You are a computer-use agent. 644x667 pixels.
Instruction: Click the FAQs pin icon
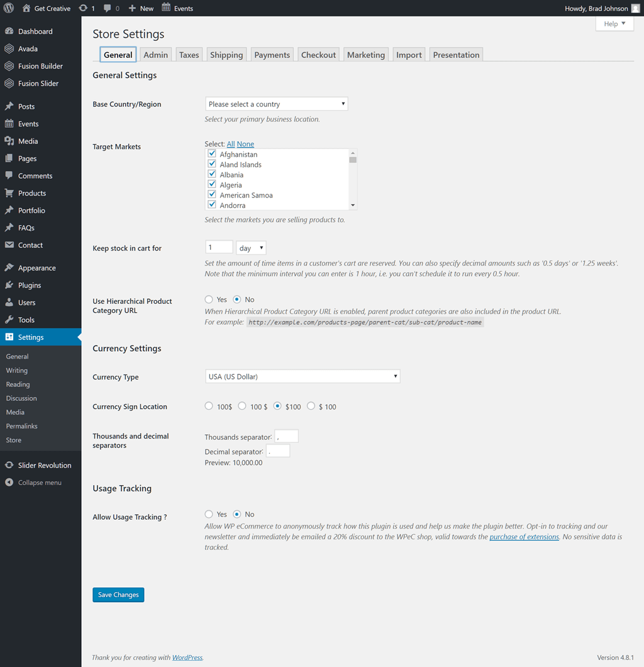(9, 228)
